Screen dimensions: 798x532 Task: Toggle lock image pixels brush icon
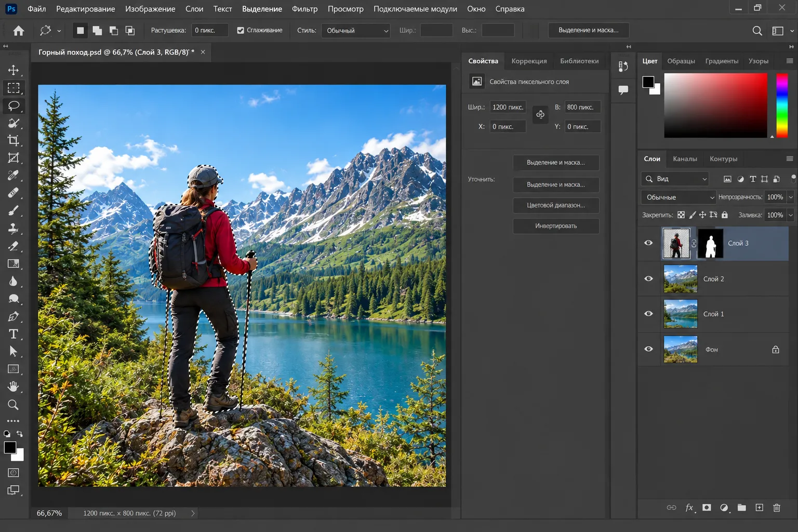[x=692, y=215]
